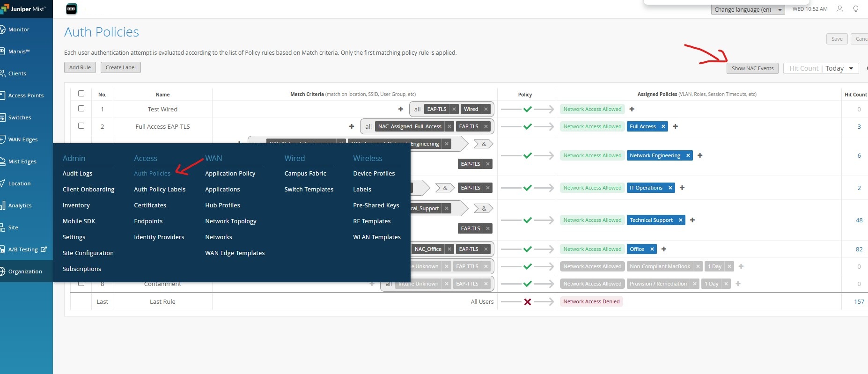Open the Marvis chat robot icon
This screenshot has width=868, height=374.
[71, 9]
